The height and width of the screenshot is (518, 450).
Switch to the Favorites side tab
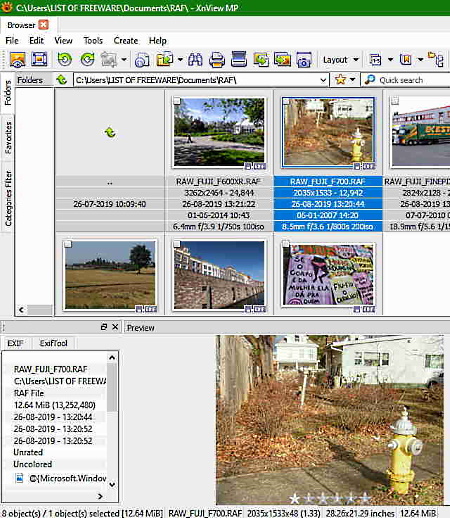8,138
